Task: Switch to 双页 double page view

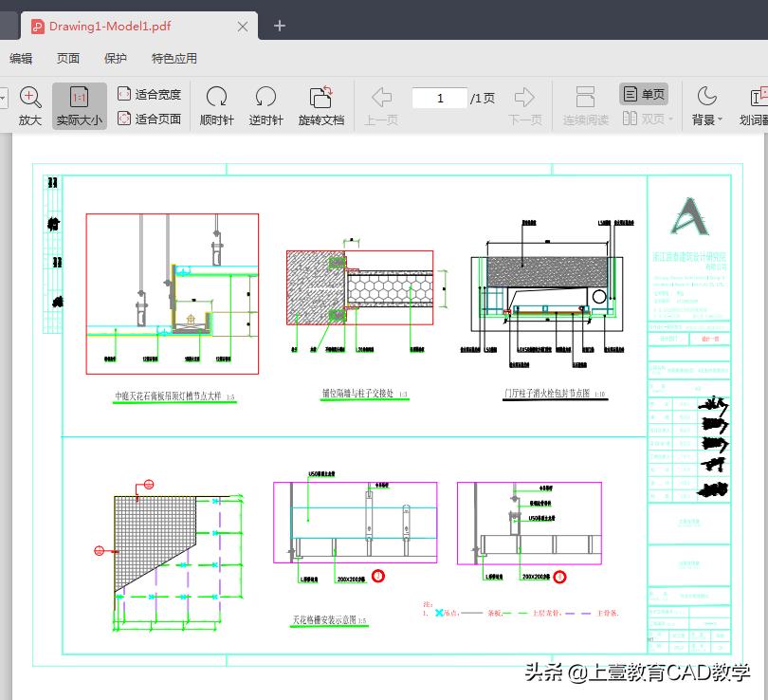Action: point(648,119)
